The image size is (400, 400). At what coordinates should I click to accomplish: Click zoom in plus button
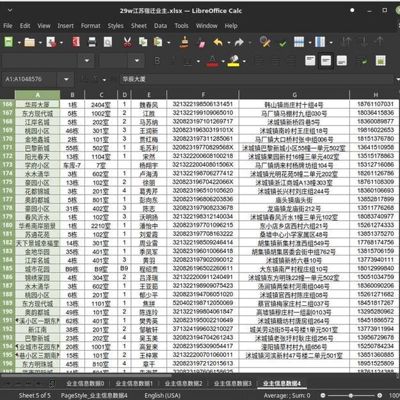379,395
